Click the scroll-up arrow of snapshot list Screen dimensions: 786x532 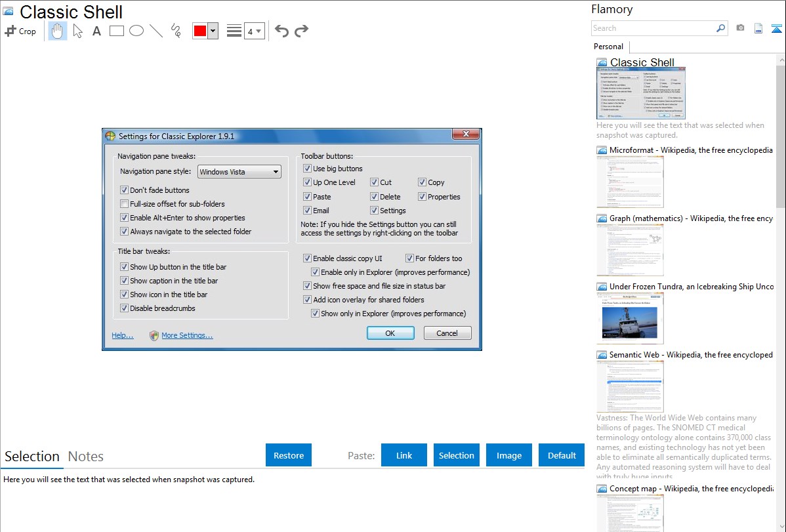point(781,60)
